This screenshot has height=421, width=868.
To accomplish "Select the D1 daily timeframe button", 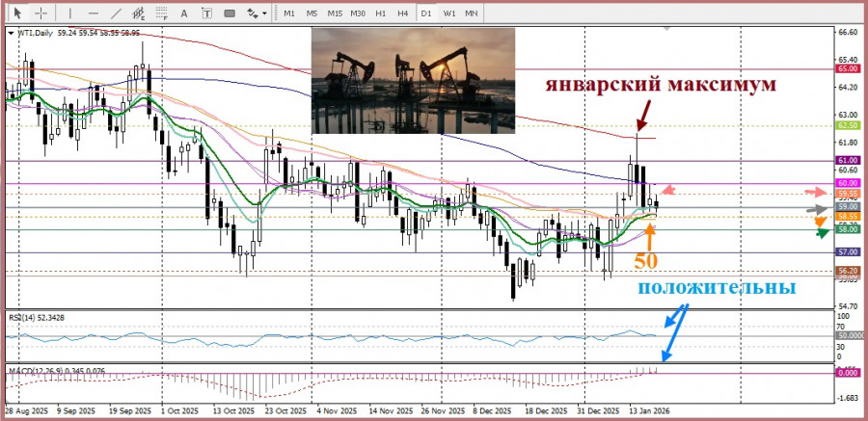I will [x=425, y=13].
